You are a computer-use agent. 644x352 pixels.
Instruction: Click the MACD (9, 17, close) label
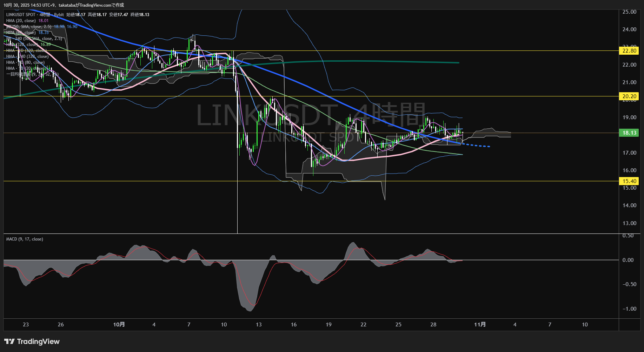pos(25,239)
